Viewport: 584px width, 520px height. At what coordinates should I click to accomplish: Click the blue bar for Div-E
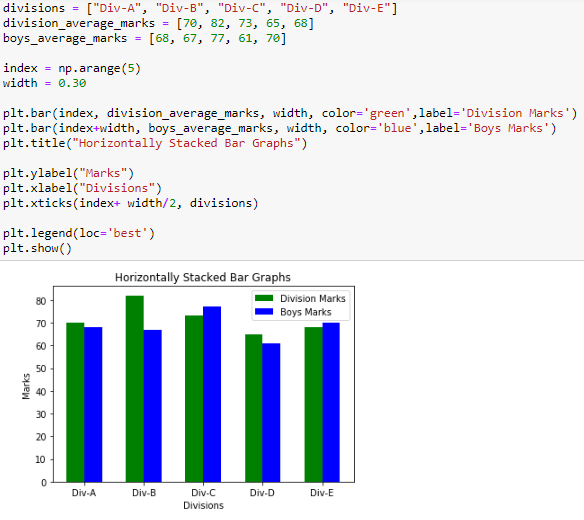pyautogui.click(x=331, y=403)
